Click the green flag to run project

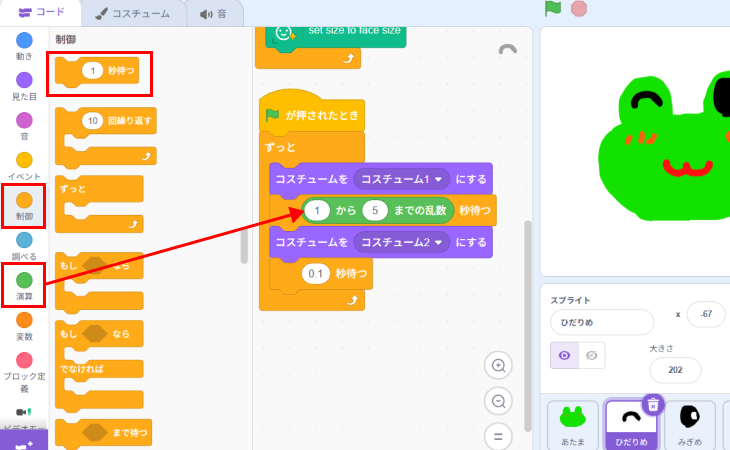point(552,9)
